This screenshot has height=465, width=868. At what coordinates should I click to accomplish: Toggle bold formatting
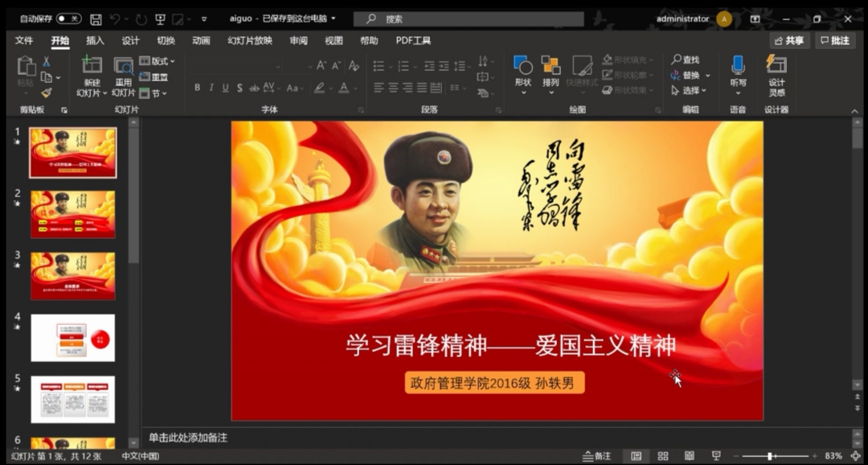[197, 88]
